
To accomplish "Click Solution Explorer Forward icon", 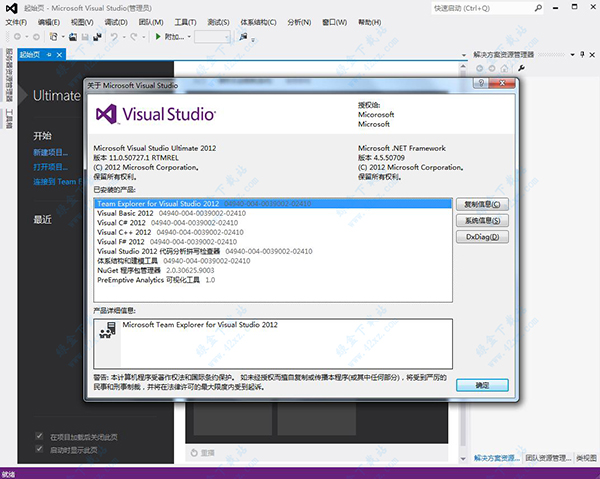I will point(492,68).
